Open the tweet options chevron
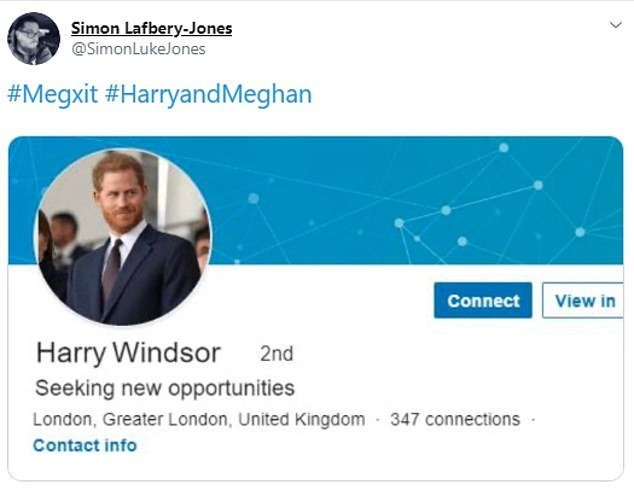Image resolution: width=634 pixels, height=490 pixels. tap(615, 26)
